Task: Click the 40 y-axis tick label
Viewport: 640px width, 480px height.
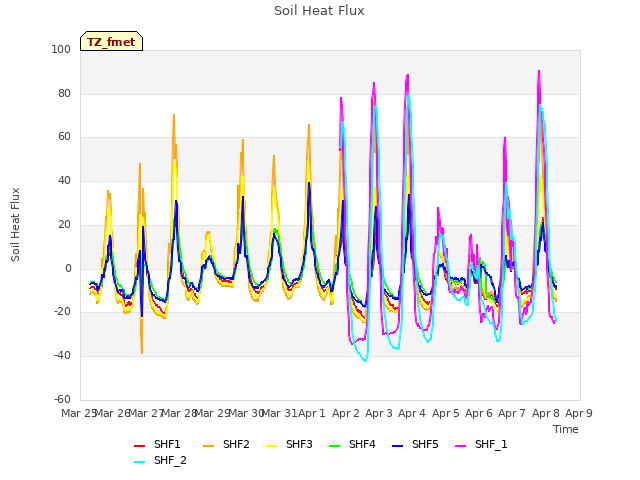Action: pos(64,180)
